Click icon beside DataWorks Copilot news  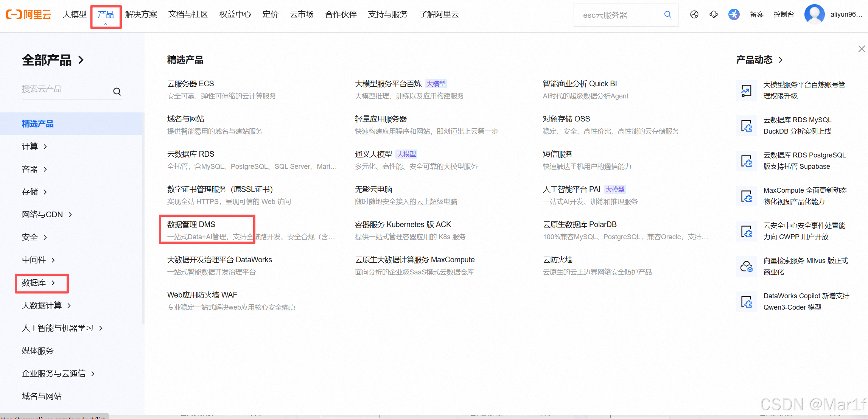tap(746, 302)
